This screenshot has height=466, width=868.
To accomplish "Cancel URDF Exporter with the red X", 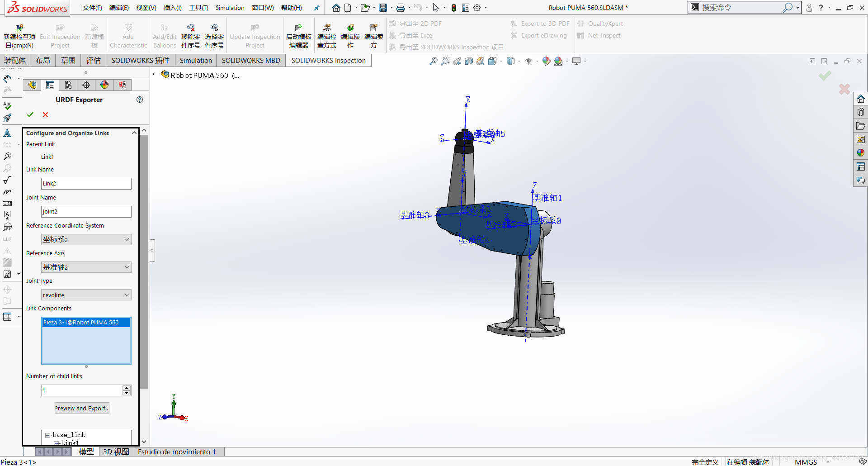I will [x=45, y=114].
